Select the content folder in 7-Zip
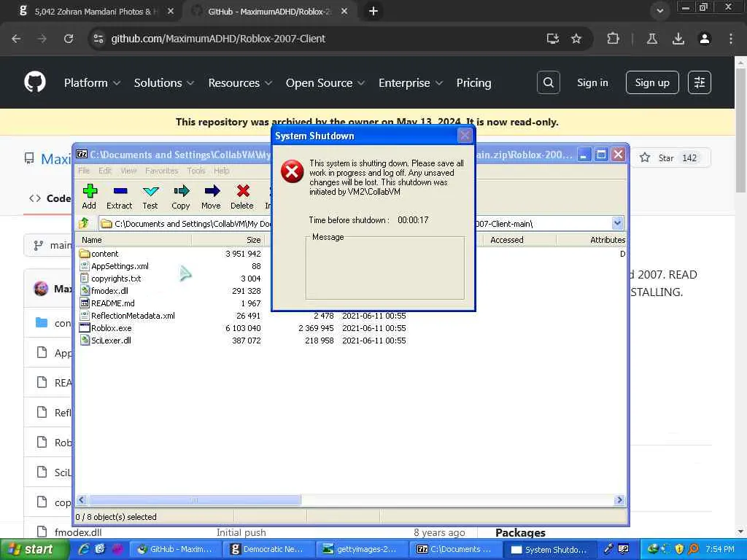Screen dimensions: 747x560 [104, 254]
